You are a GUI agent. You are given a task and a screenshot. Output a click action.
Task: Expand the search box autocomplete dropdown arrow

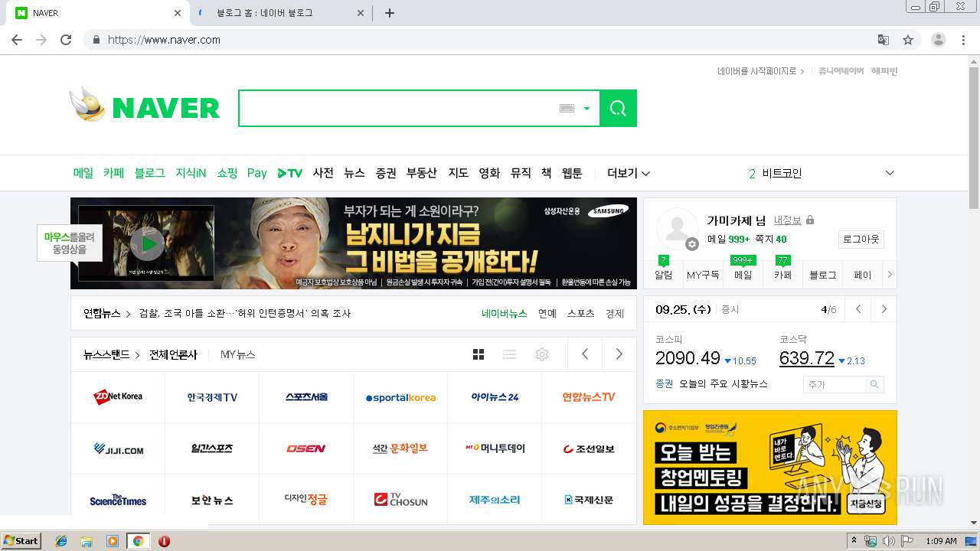(x=587, y=109)
